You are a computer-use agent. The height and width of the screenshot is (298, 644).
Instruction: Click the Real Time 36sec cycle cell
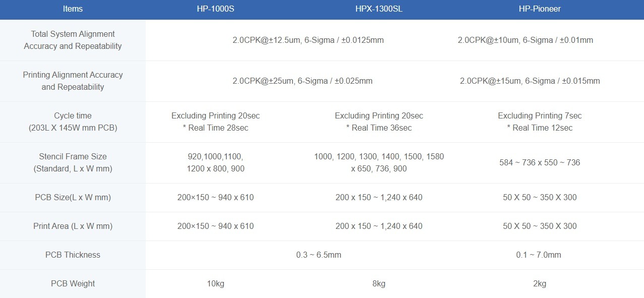[x=379, y=128]
